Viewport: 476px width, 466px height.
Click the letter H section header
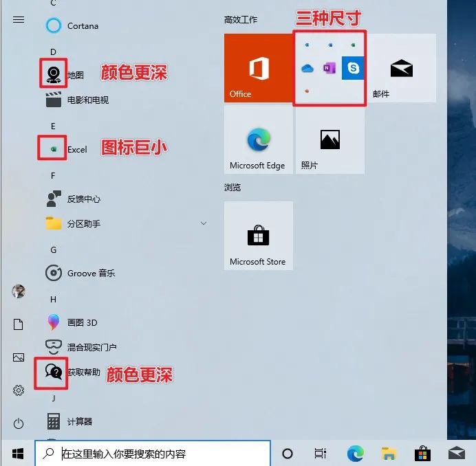pos(53,300)
